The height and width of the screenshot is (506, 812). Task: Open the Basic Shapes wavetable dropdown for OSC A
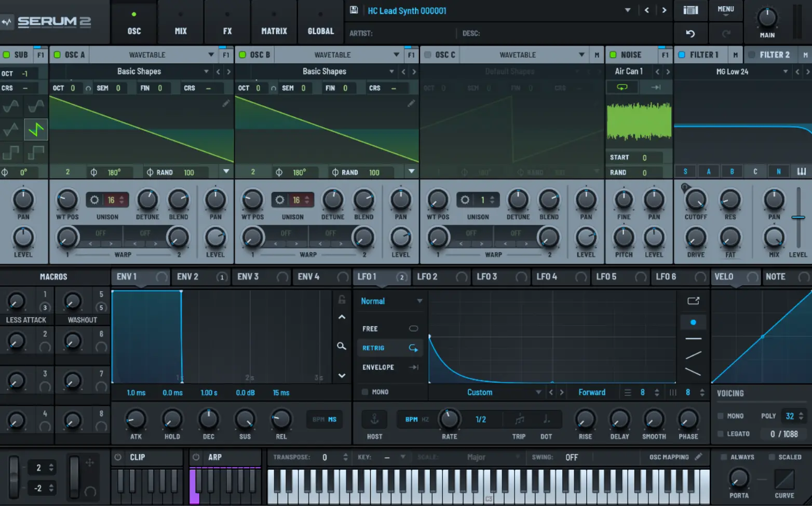(x=139, y=71)
